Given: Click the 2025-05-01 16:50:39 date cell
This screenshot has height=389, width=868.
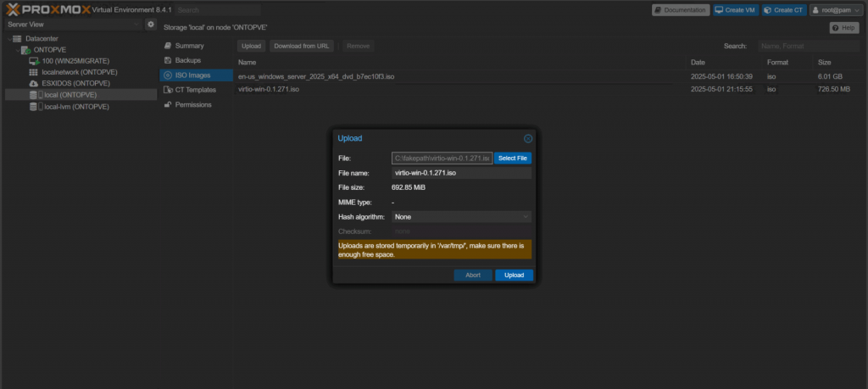Looking at the screenshot, I should pos(721,76).
